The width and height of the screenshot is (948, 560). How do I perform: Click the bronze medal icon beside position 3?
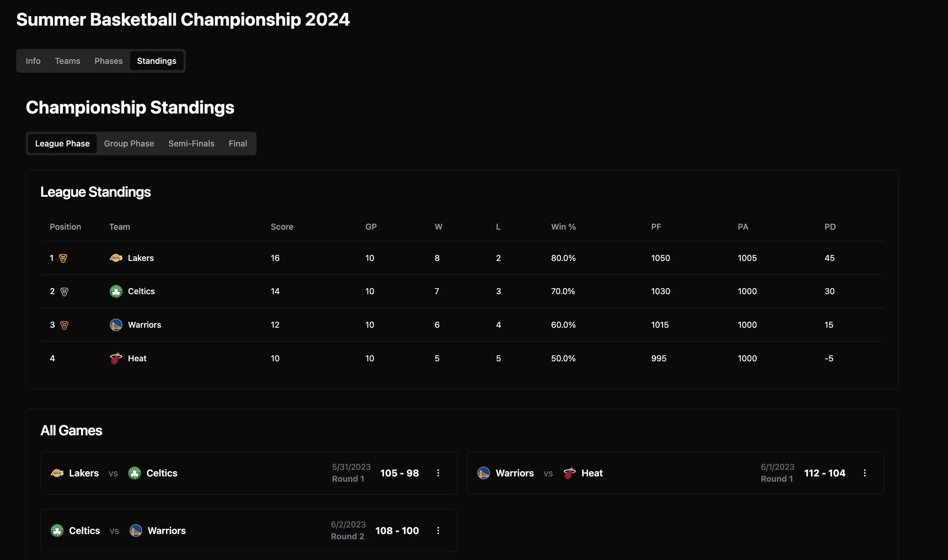click(64, 325)
